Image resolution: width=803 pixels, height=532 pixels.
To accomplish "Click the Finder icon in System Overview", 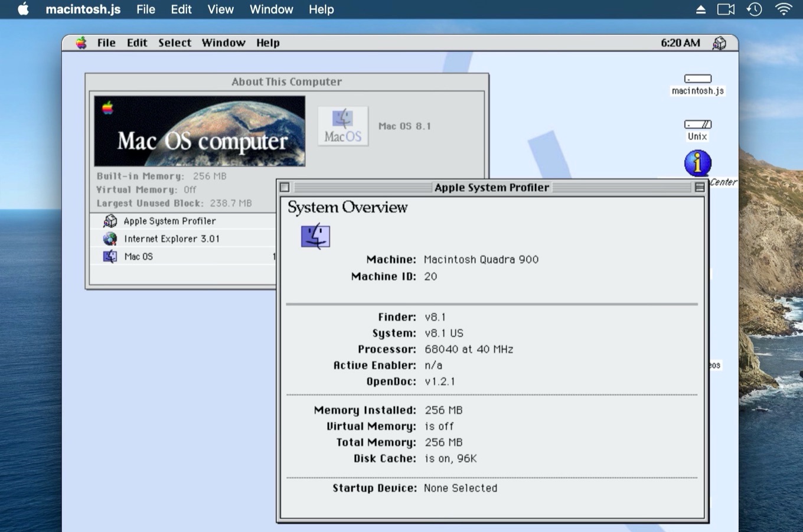I will tap(316, 236).
